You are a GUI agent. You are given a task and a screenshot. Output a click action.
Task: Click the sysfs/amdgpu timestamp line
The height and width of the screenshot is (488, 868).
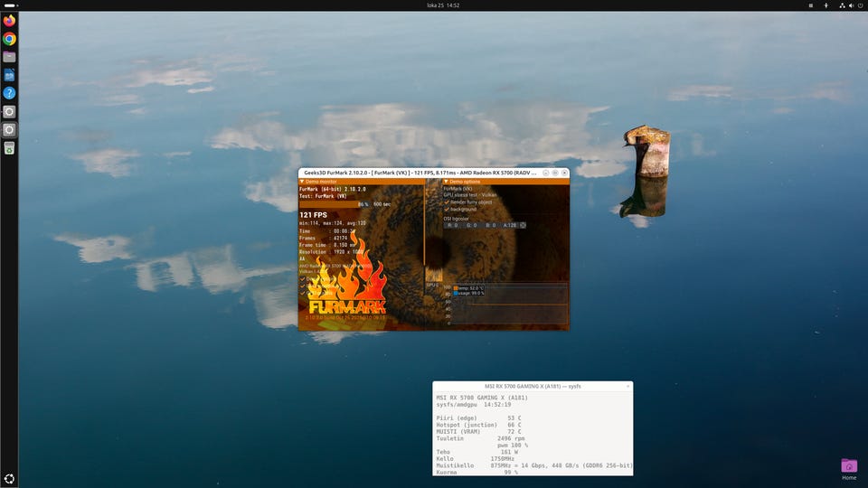click(x=473, y=405)
